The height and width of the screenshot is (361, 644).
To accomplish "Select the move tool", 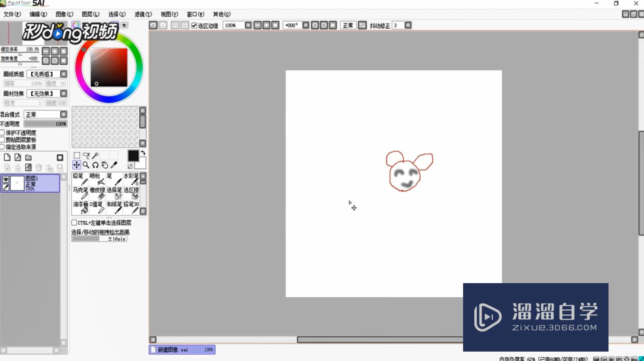I will pyautogui.click(x=77, y=165).
